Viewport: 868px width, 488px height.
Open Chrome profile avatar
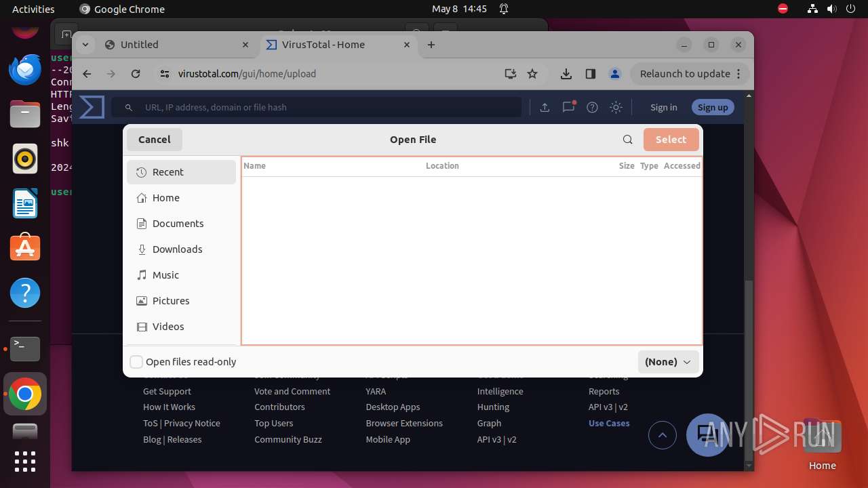(615, 74)
